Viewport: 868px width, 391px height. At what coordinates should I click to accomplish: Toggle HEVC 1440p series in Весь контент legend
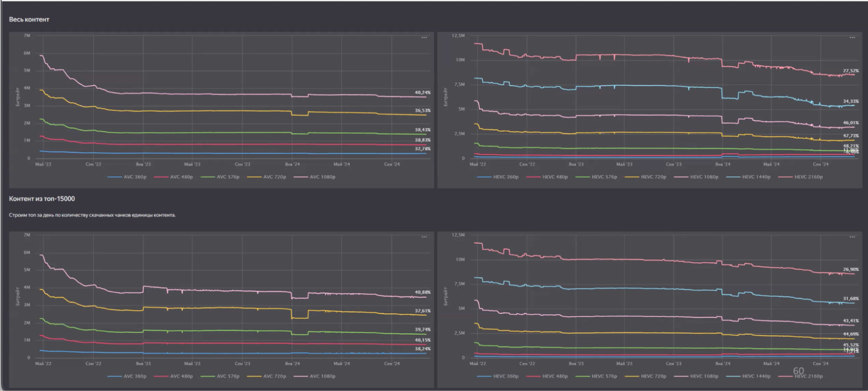[x=748, y=177]
